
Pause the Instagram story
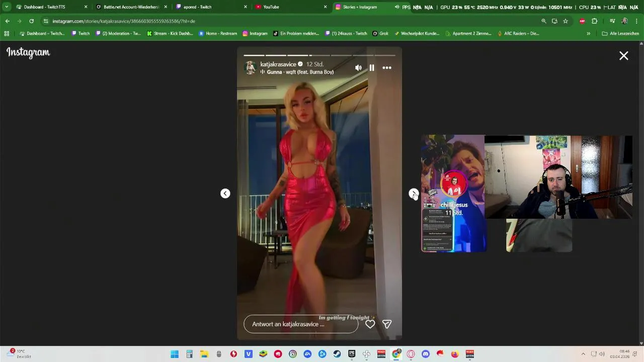coord(371,68)
